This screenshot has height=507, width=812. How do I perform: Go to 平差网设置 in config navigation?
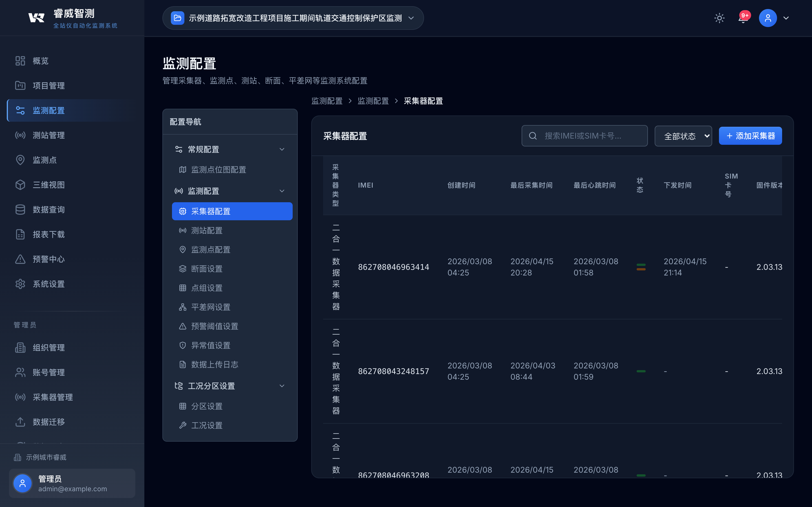pos(210,307)
